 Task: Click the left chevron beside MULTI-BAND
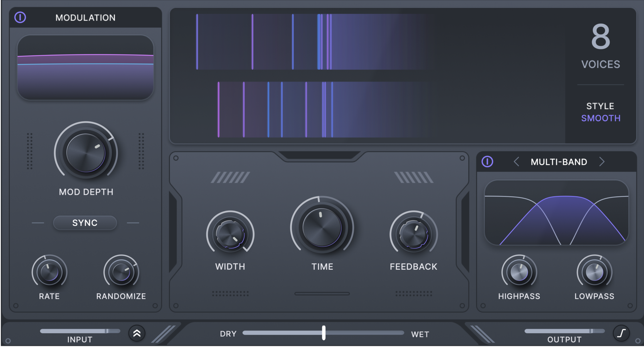click(516, 162)
